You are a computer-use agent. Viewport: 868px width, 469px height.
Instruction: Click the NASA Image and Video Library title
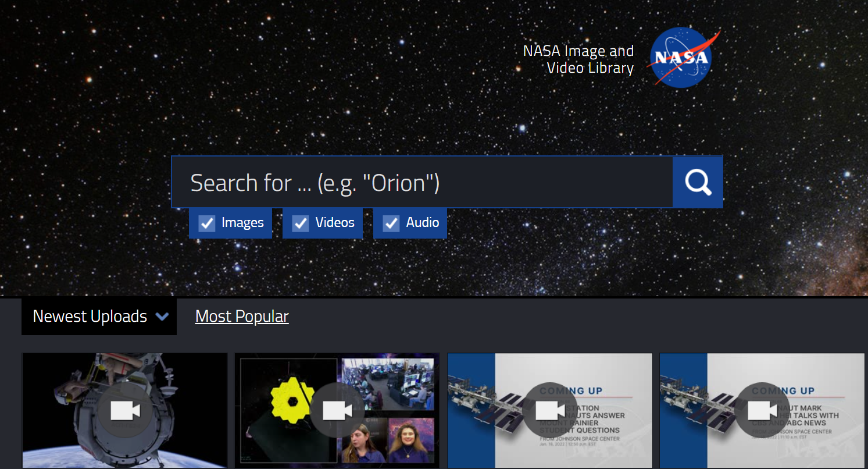578,59
